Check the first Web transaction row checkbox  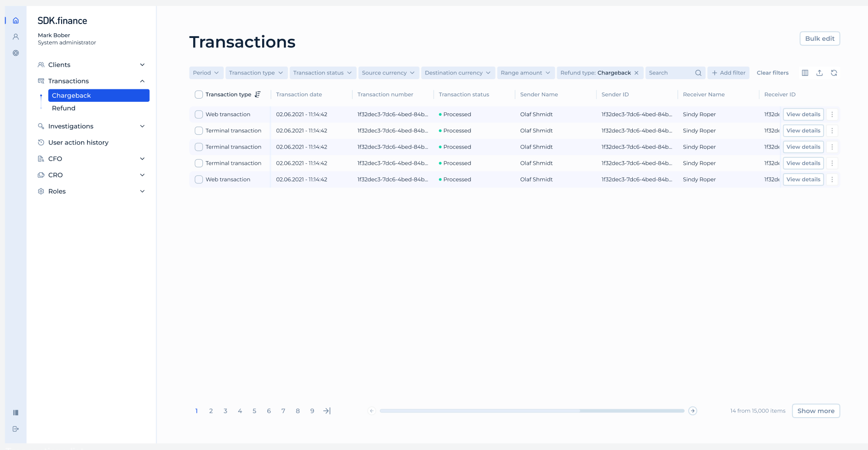pyautogui.click(x=199, y=114)
